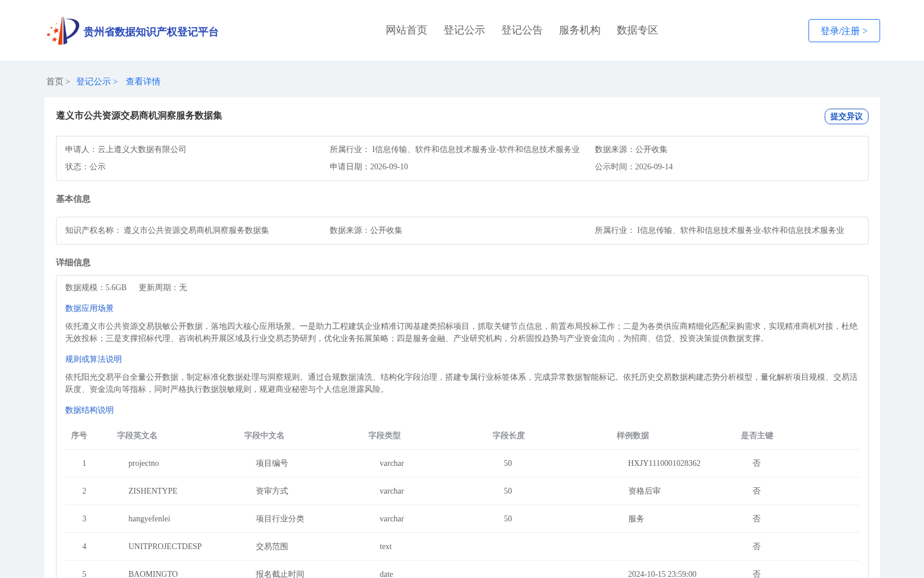Click the 提交异议 button
924x578 pixels.
point(847,116)
